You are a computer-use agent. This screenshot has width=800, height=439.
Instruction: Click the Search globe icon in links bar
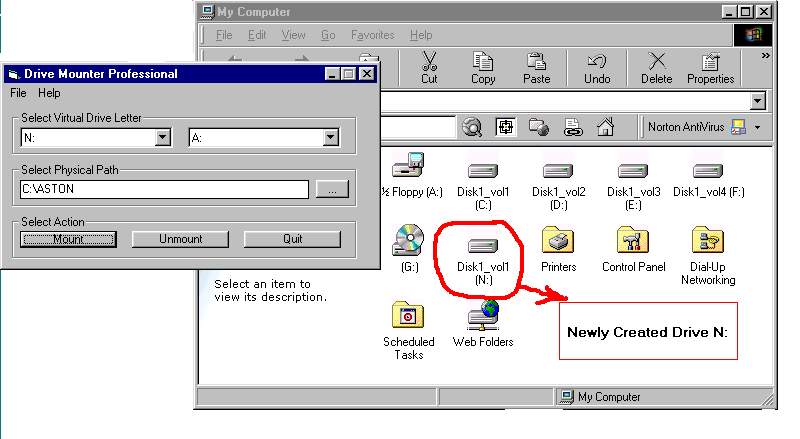tap(472, 127)
